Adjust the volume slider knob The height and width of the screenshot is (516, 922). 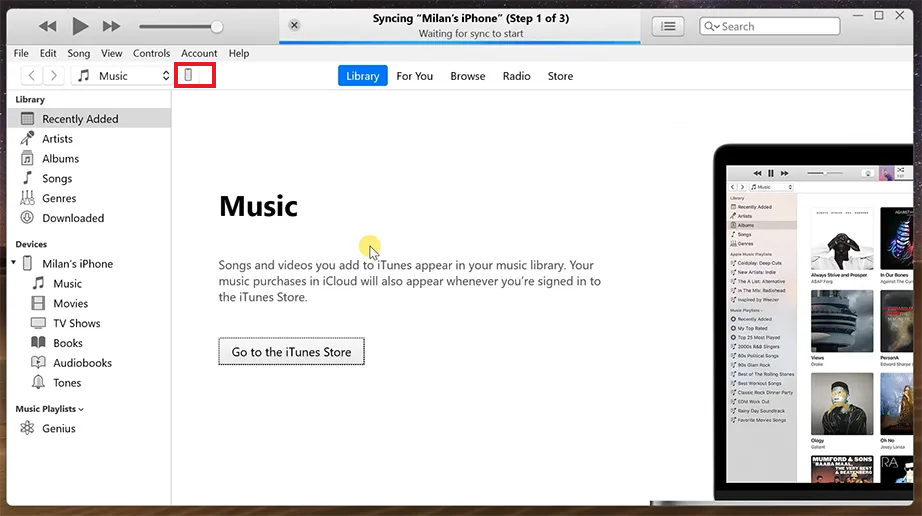tap(216, 26)
